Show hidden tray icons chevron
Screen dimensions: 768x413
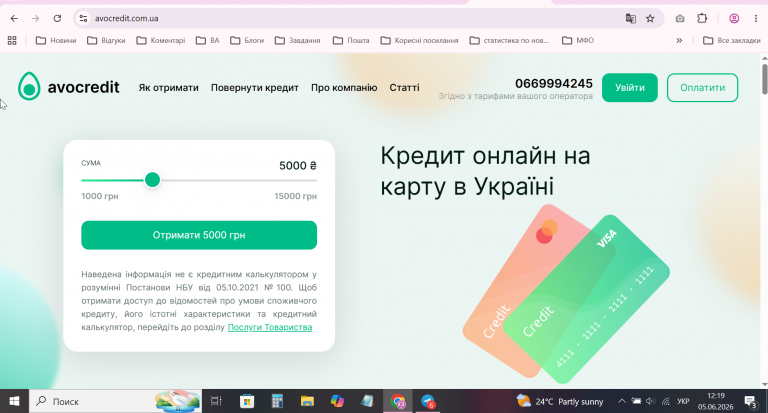pos(622,401)
